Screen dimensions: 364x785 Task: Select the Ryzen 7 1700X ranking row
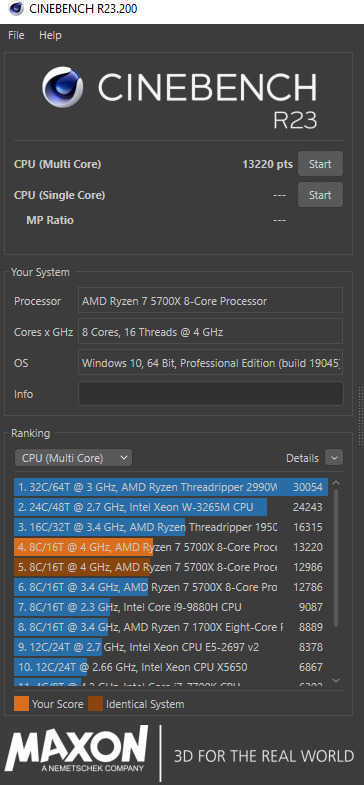click(x=171, y=627)
